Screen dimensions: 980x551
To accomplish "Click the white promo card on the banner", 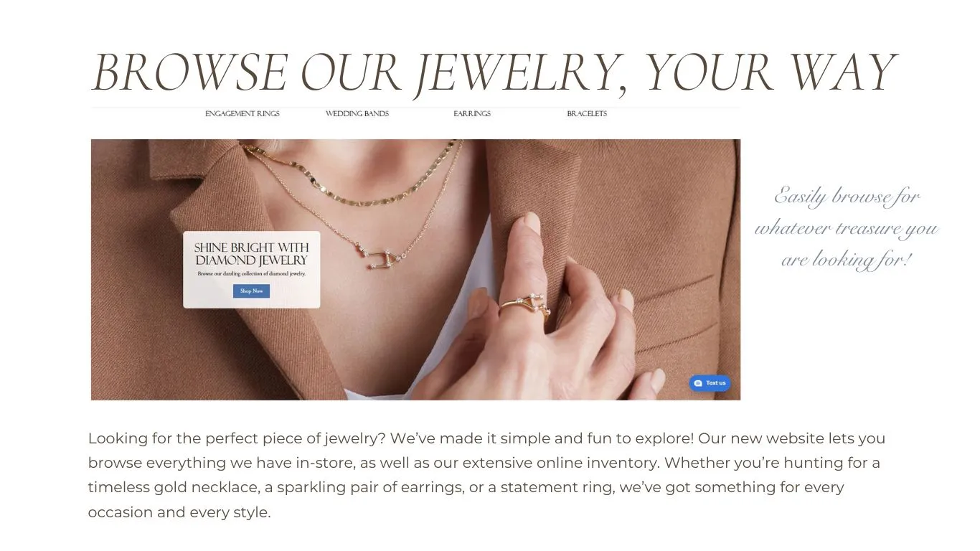I will point(252,270).
